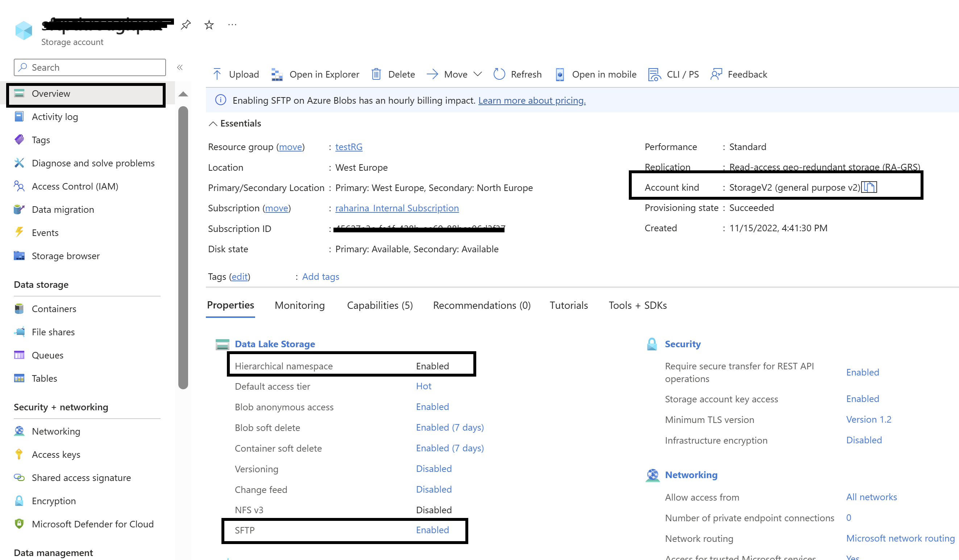The image size is (959, 560).
Task: Click Move in the toolbar
Action: pyautogui.click(x=448, y=74)
